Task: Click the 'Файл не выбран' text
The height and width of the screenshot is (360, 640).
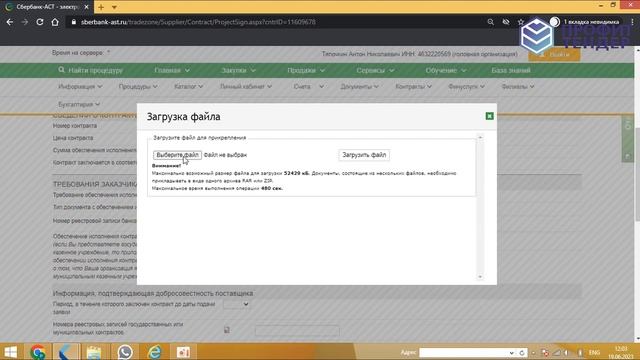Action: (x=225, y=155)
